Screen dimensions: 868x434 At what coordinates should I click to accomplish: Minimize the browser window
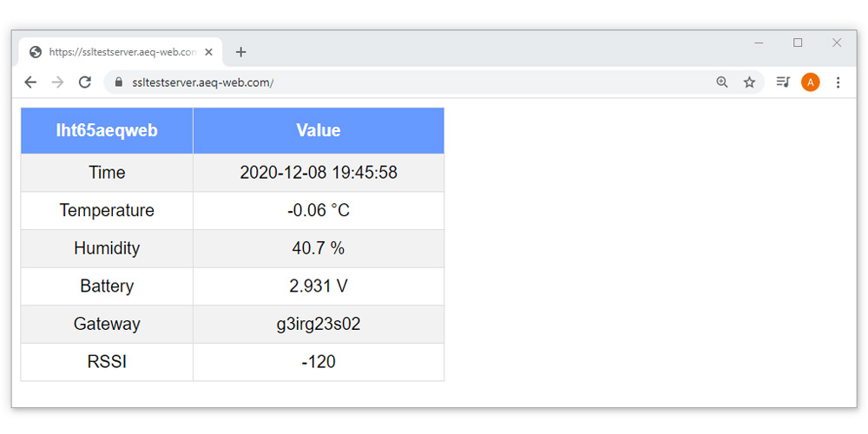point(759,43)
